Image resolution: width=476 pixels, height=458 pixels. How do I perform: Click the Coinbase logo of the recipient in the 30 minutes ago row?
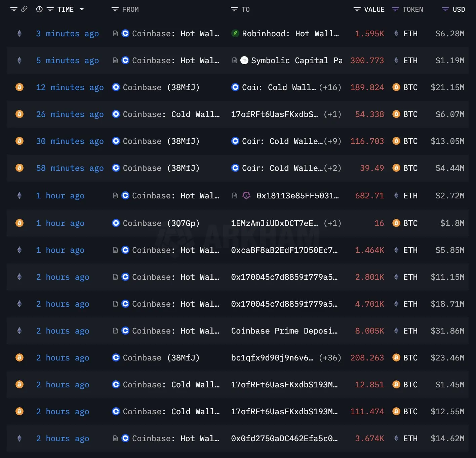click(x=235, y=141)
